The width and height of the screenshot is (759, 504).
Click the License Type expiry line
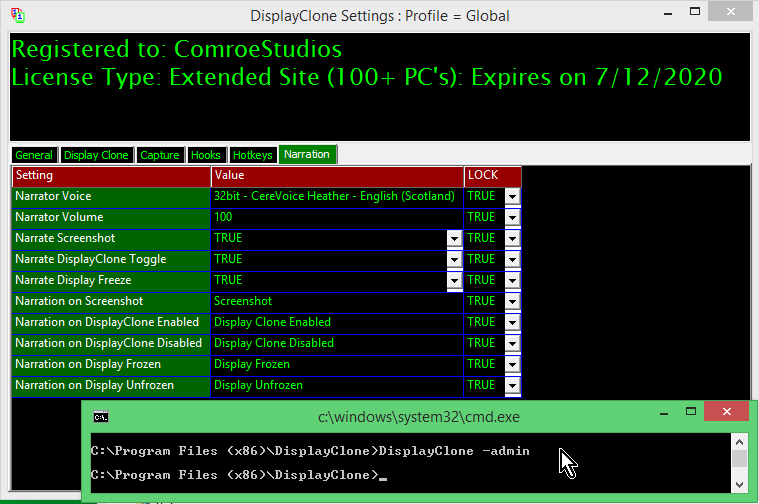[367, 77]
